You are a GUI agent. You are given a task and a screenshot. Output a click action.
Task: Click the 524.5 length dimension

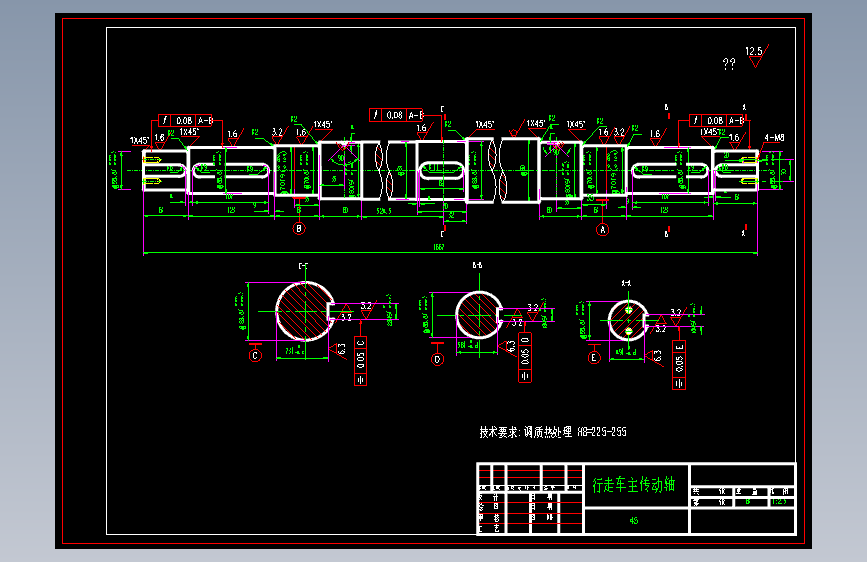click(x=384, y=211)
